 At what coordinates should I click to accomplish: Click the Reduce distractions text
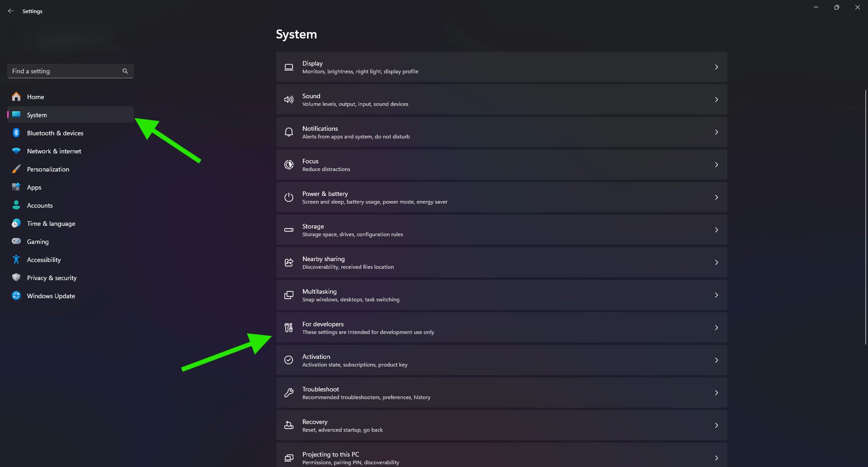coord(326,169)
